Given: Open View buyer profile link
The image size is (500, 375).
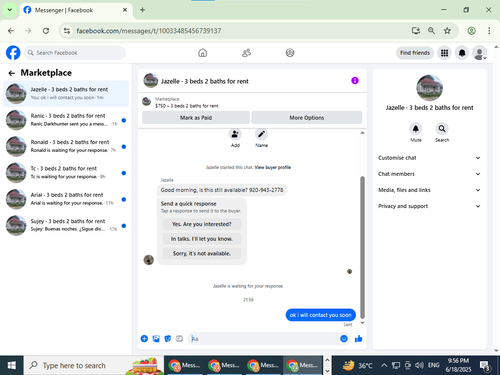Looking at the screenshot, I should pyautogui.click(x=273, y=167).
